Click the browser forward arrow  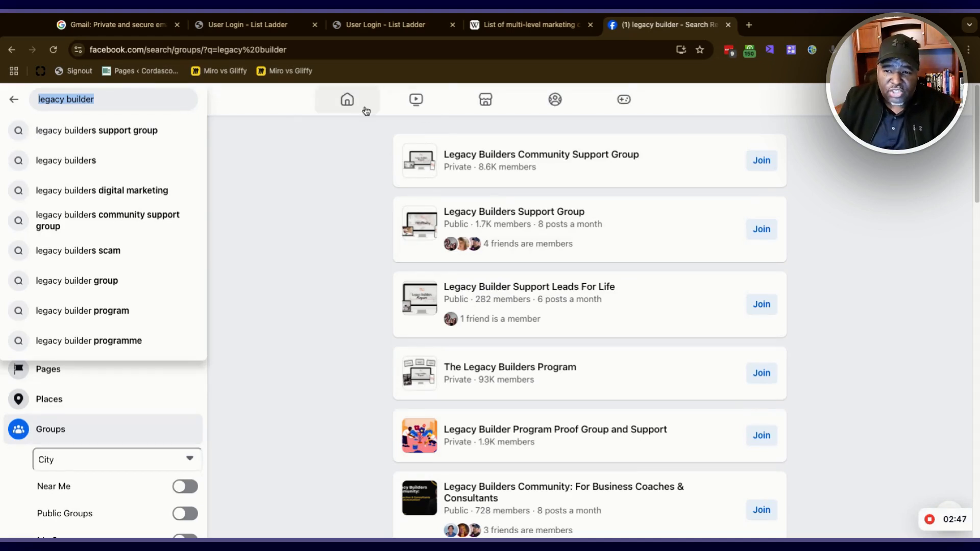pos(32,49)
